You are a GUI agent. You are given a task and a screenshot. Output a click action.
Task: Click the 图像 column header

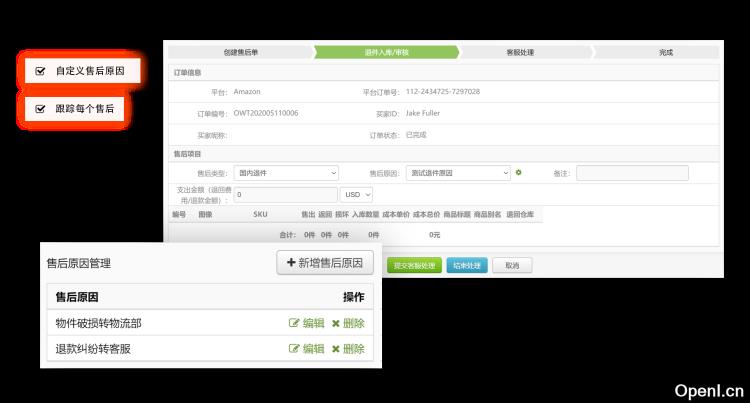205,214
